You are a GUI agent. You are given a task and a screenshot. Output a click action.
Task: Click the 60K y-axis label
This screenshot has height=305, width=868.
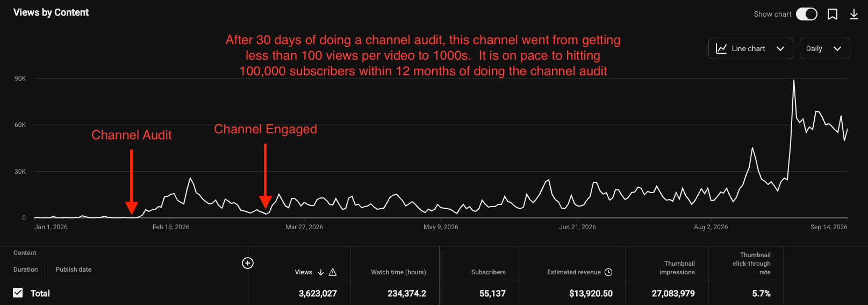point(20,125)
